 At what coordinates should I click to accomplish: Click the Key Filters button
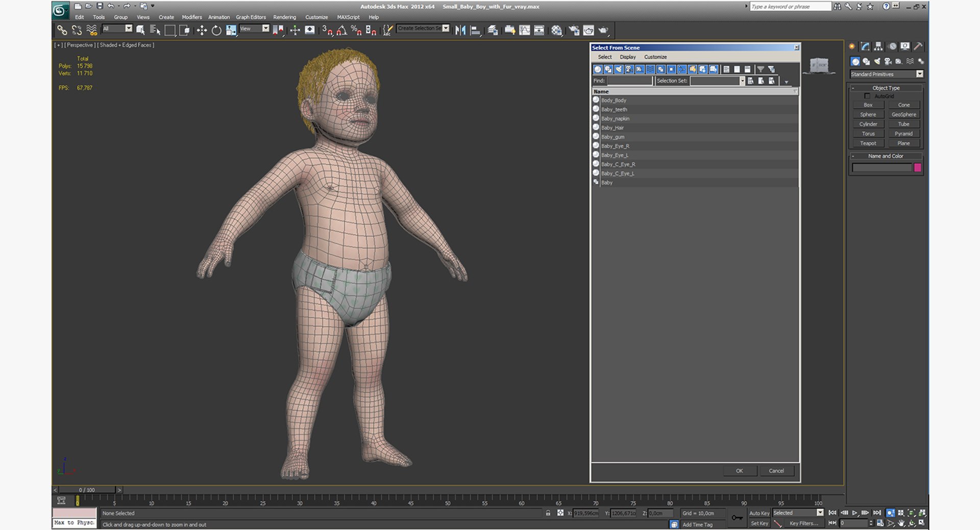[x=803, y=523]
